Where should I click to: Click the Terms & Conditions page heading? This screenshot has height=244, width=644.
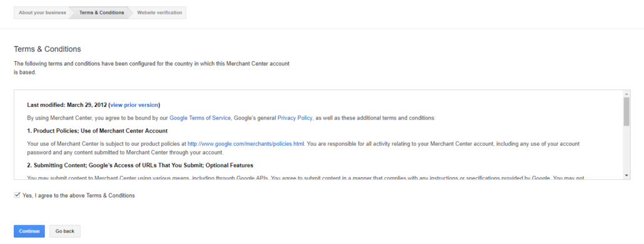[x=48, y=49]
